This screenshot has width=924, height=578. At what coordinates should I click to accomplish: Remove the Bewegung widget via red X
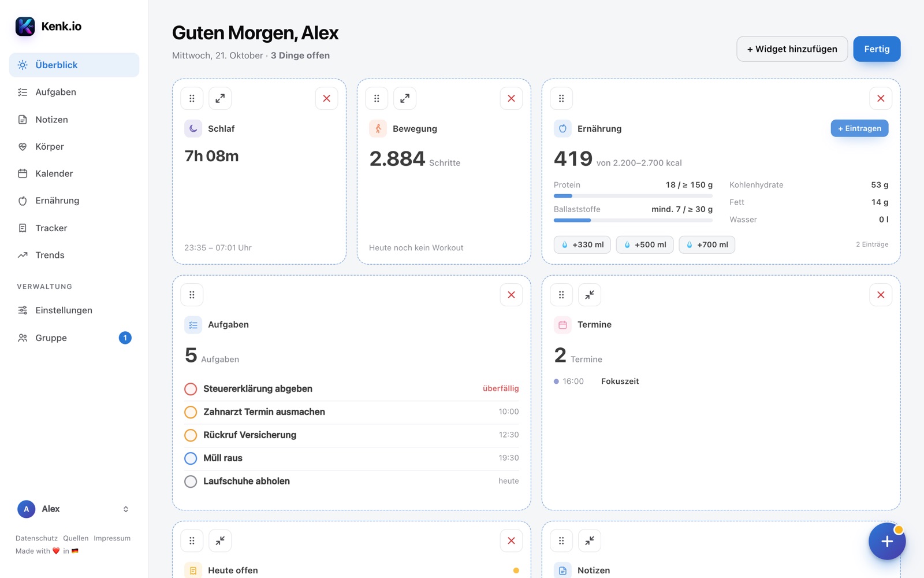click(x=511, y=98)
